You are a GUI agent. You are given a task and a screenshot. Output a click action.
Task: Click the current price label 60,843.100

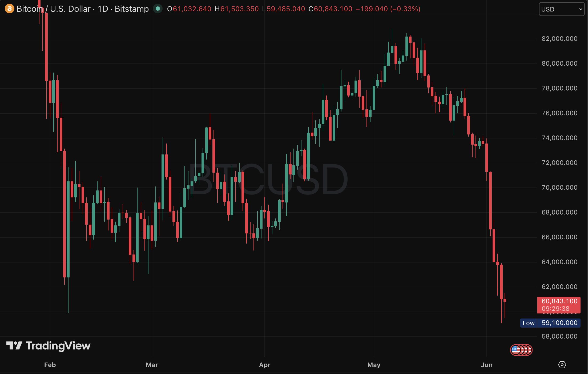[x=559, y=305]
